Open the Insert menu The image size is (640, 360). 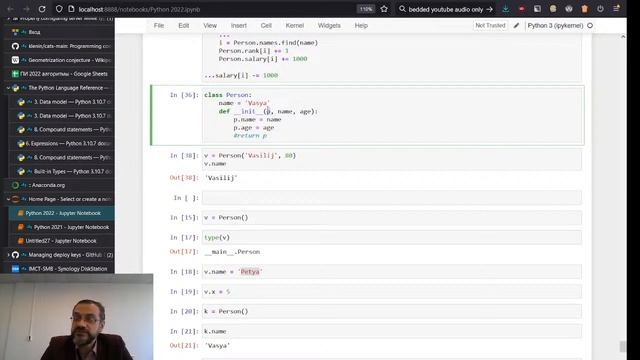click(239, 25)
